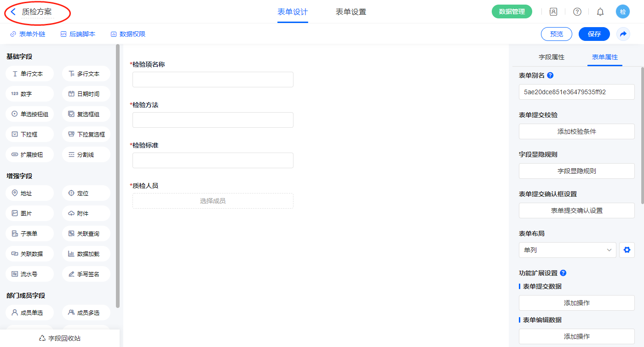The height and width of the screenshot is (347, 644).
Task: Click the help question mark icon in header
Action: tap(577, 12)
